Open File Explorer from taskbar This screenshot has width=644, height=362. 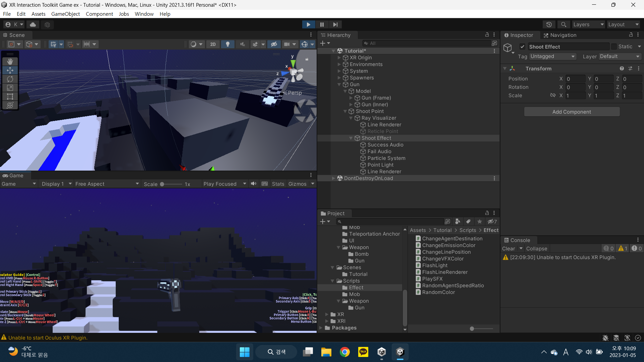(326, 352)
